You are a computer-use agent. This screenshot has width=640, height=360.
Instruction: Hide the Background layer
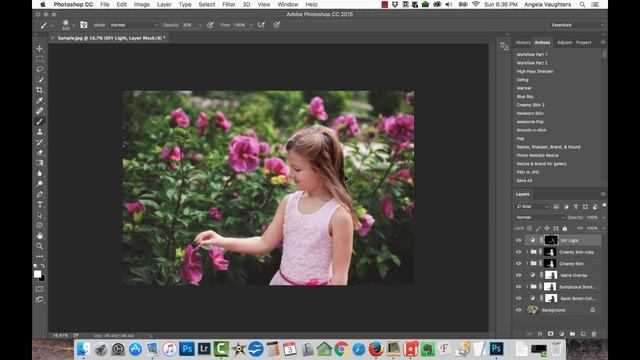pyautogui.click(x=518, y=310)
